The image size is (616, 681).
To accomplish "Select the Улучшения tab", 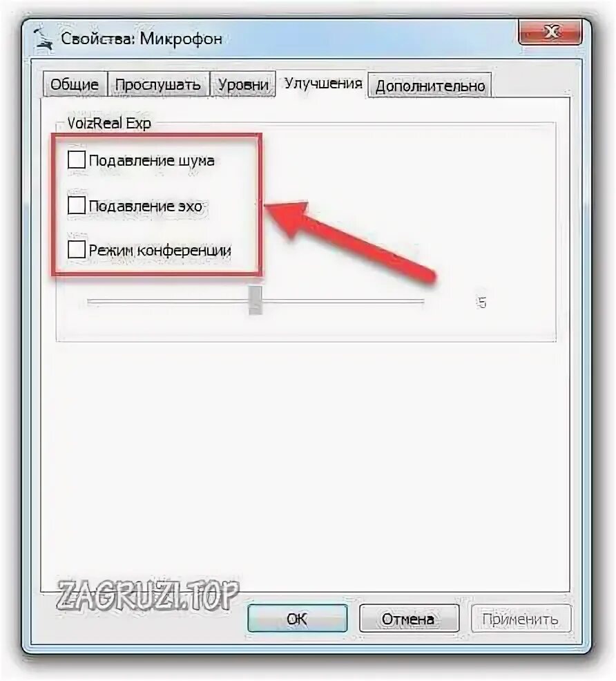I will pos(323,82).
